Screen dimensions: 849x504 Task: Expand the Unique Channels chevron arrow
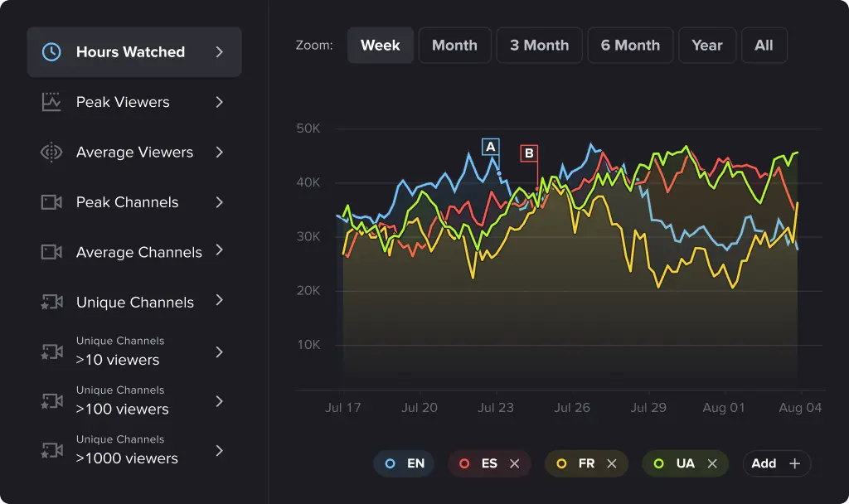[x=220, y=302]
